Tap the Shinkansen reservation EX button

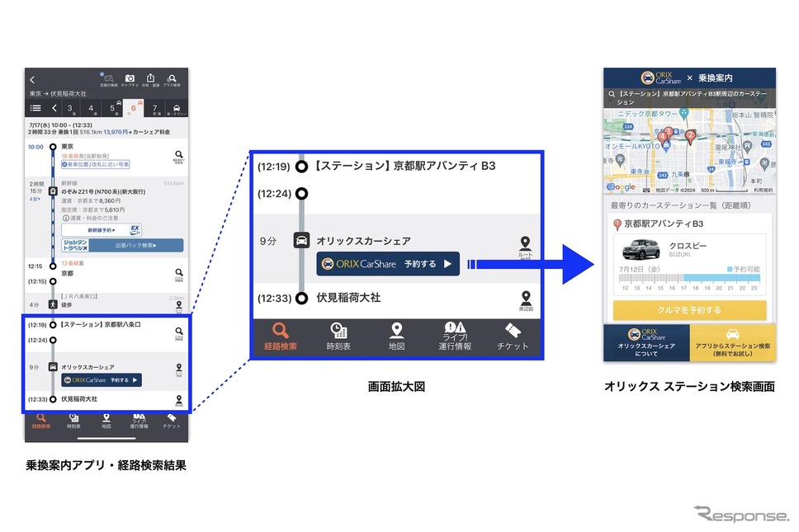click(x=102, y=230)
